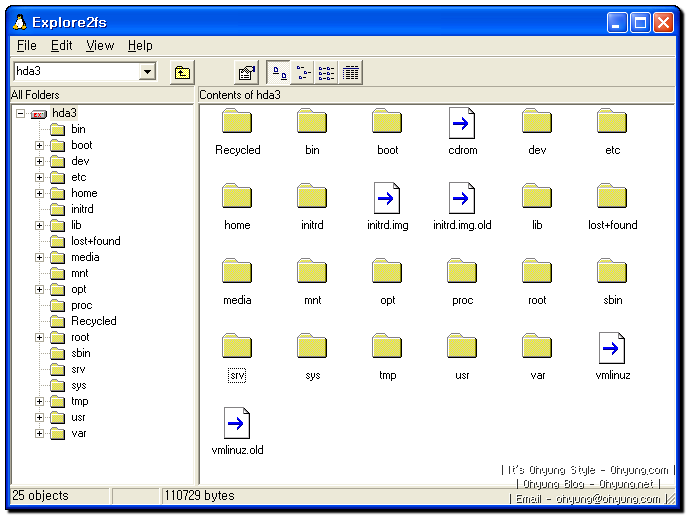
Task: Switch to small icons view
Action: click(303, 72)
